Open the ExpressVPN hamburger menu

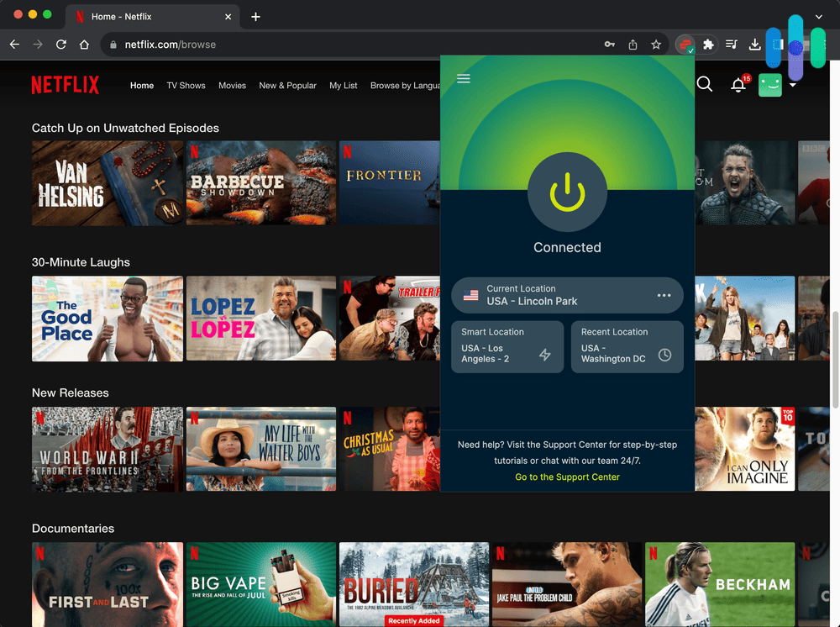(463, 78)
